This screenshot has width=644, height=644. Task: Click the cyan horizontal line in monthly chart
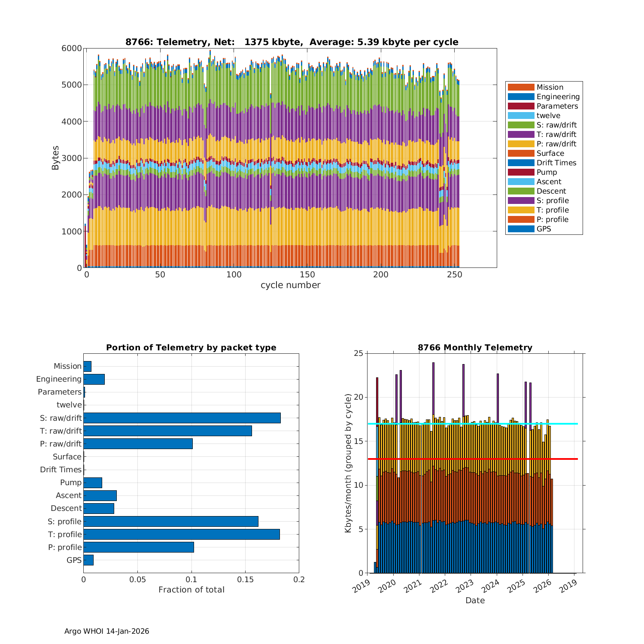472,424
